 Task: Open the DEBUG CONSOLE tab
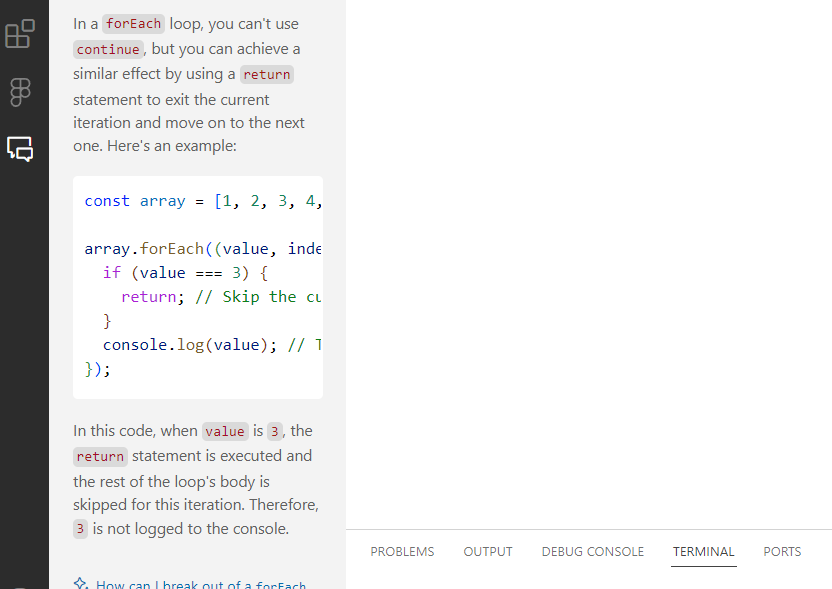tap(593, 552)
